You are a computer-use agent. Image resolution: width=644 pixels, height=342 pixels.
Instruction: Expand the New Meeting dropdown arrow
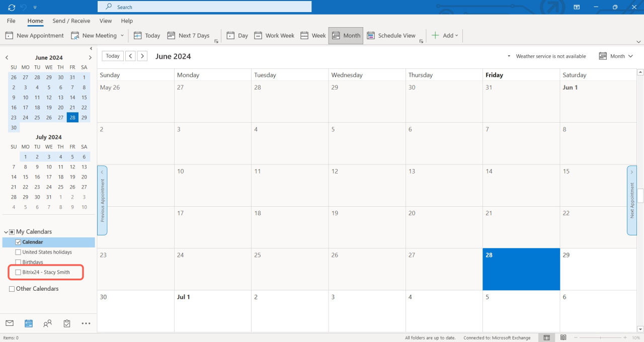(121, 36)
